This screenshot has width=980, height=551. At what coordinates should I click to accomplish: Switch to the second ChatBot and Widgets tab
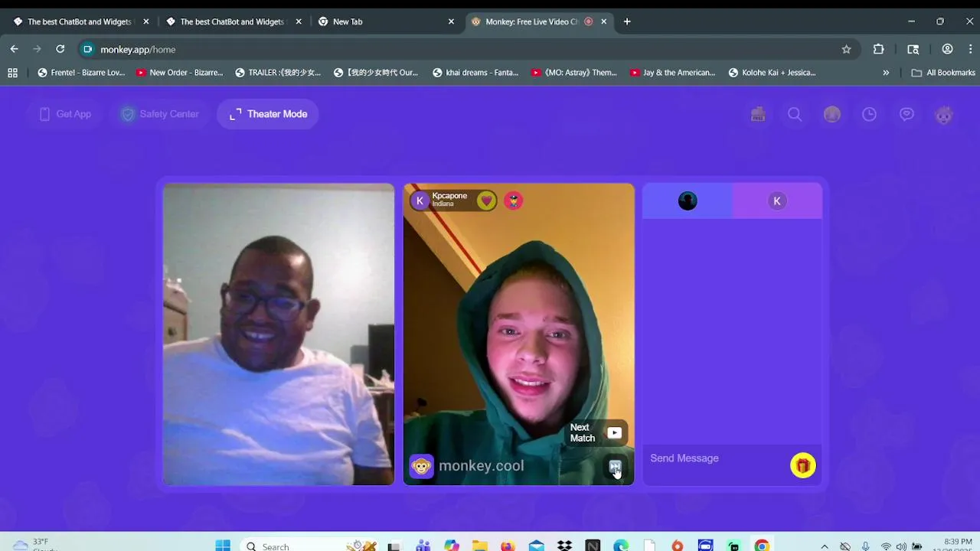[x=233, y=21]
